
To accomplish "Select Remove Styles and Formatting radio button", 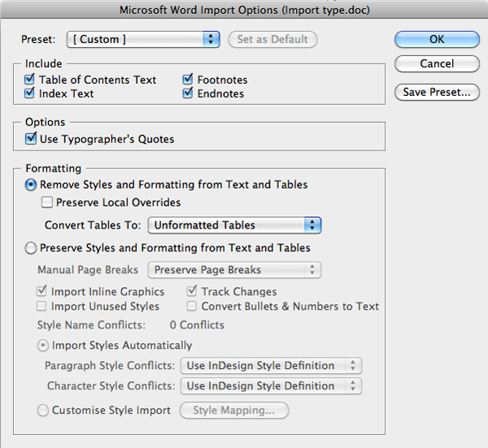I will pyautogui.click(x=31, y=185).
